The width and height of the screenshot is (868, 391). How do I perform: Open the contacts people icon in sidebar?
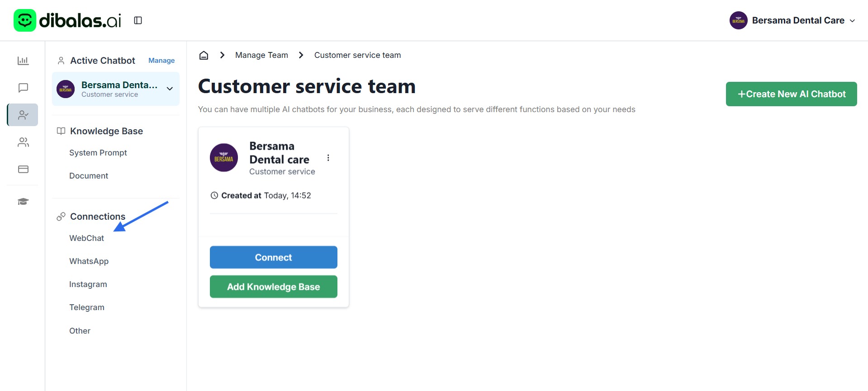point(23,142)
